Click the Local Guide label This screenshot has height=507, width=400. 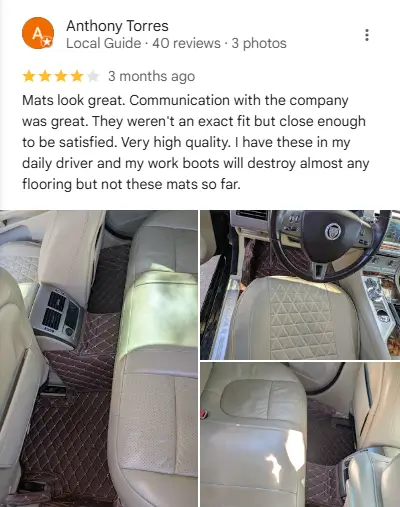(103, 43)
